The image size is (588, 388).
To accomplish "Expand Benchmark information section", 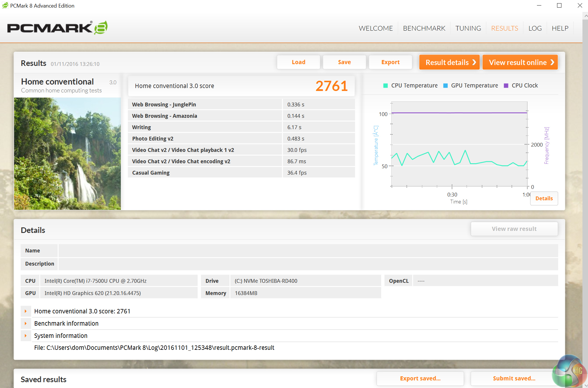I will click(x=26, y=323).
